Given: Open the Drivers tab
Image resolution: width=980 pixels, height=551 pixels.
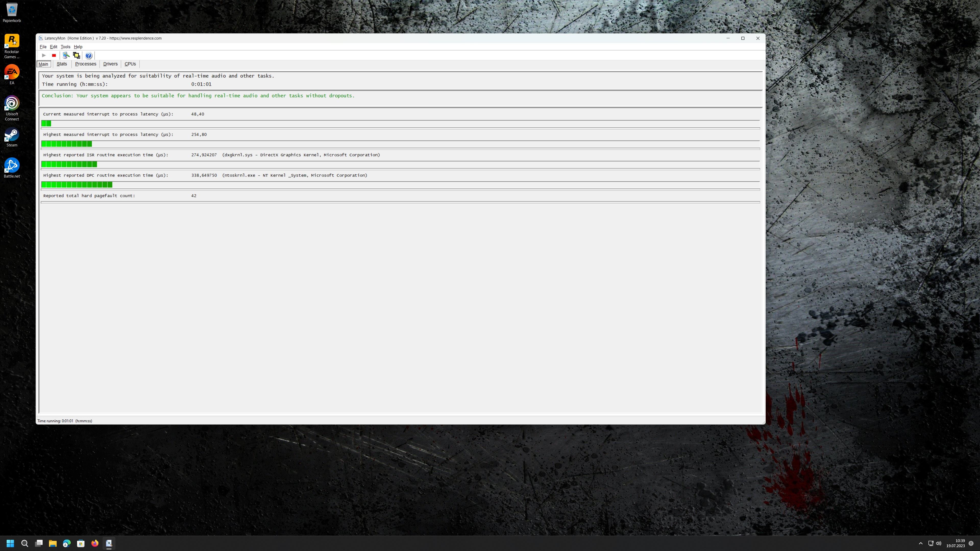Looking at the screenshot, I should click(110, 64).
